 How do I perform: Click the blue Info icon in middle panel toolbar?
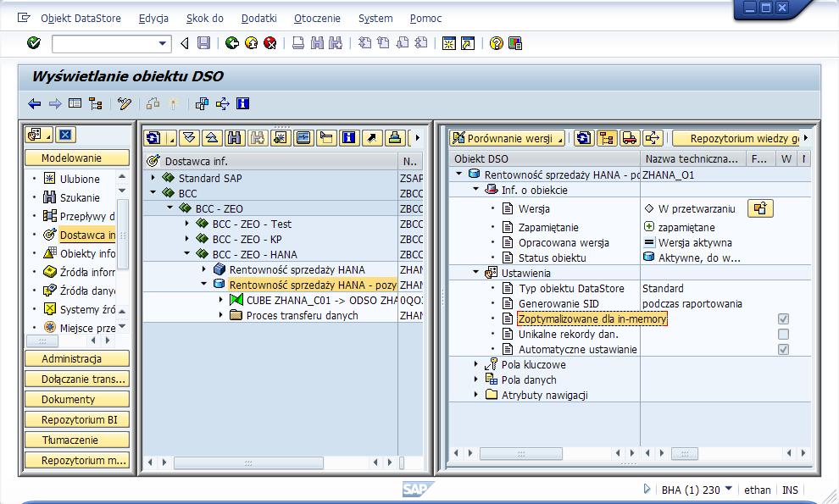(x=349, y=138)
